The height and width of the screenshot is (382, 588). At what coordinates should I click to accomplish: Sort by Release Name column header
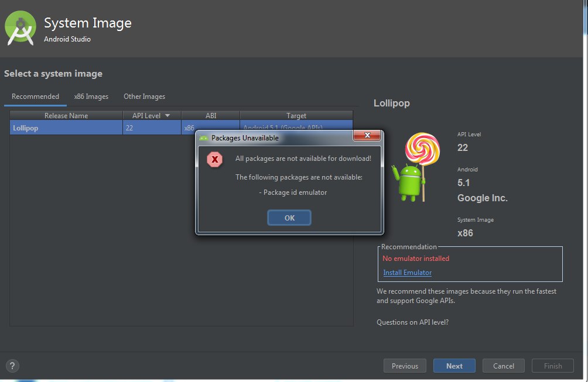(x=66, y=115)
